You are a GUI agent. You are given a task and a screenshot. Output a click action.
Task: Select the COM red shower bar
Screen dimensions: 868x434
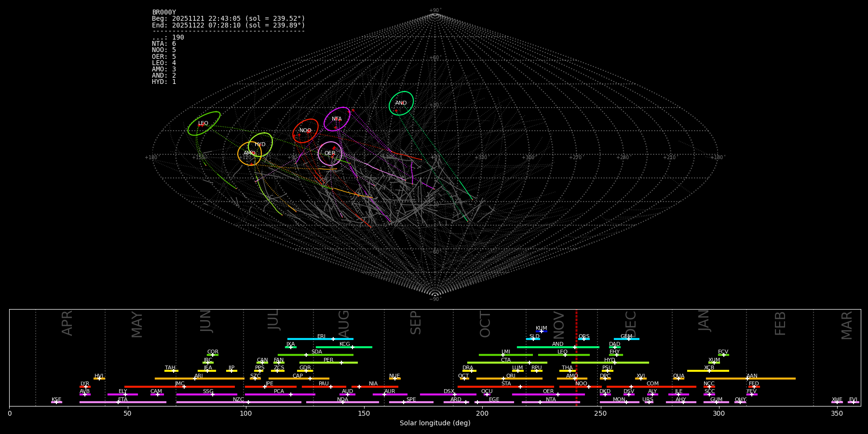(x=651, y=386)
